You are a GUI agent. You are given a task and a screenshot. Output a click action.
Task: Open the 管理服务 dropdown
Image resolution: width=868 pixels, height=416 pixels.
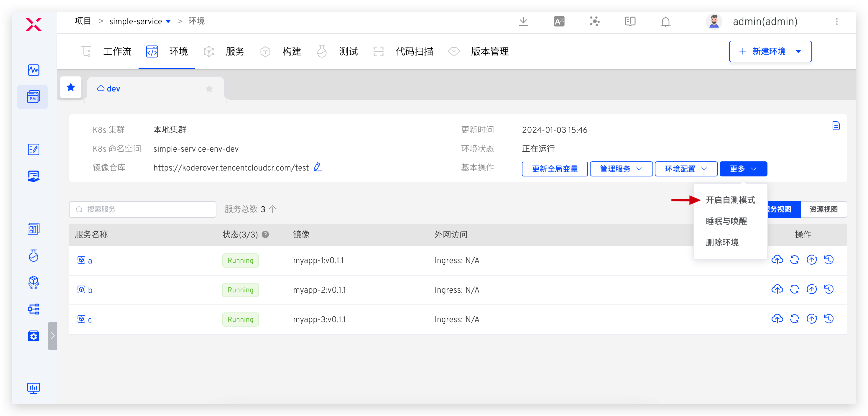(621, 169)
